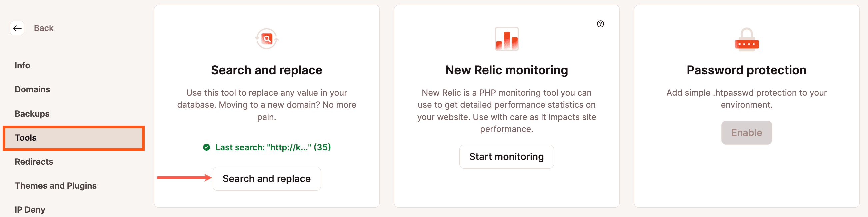Click the New Relic bar chart icon
This screenshot has height=217, width=868.
point(506,39)
